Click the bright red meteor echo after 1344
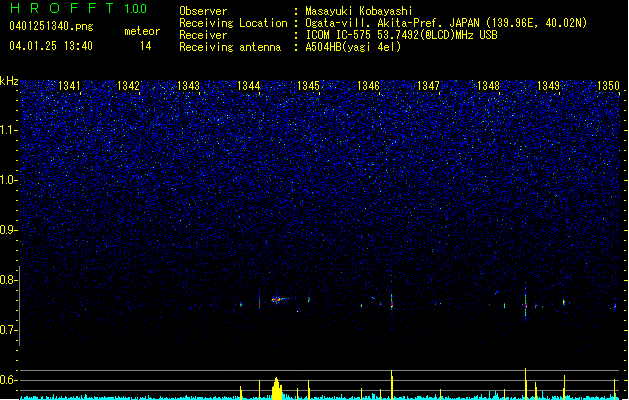 point(276,299)
